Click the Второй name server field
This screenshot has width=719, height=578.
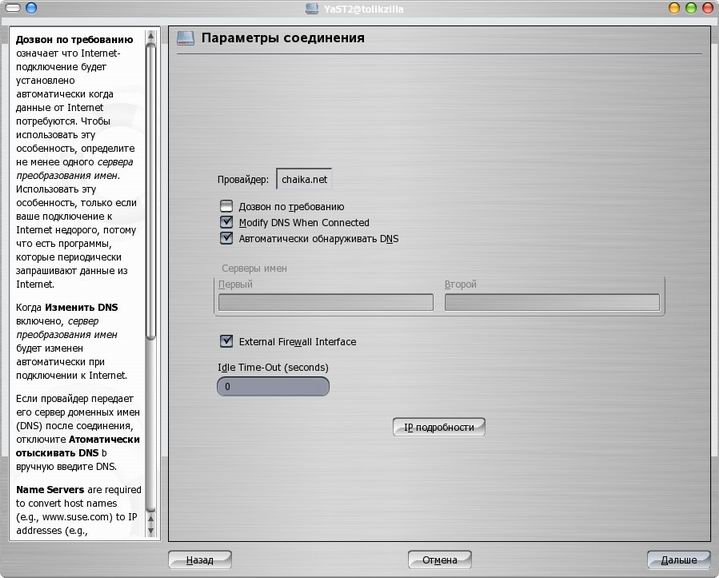click(551, 302)
